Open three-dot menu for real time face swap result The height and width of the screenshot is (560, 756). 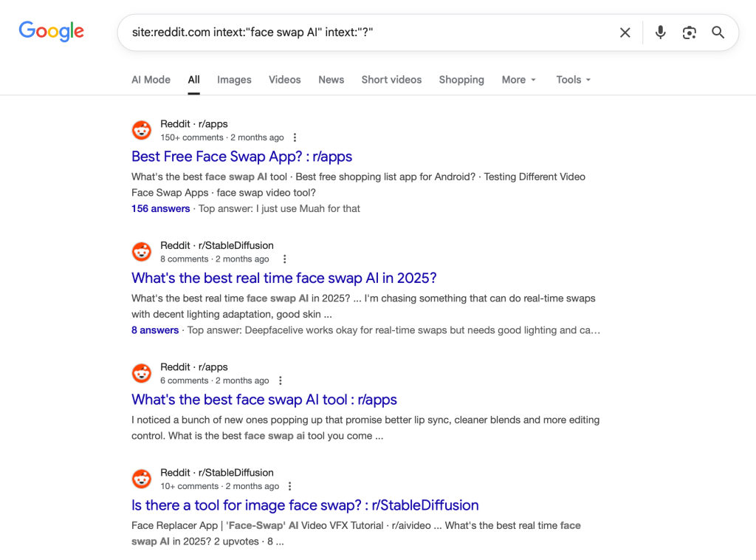[x=284, y=259]
